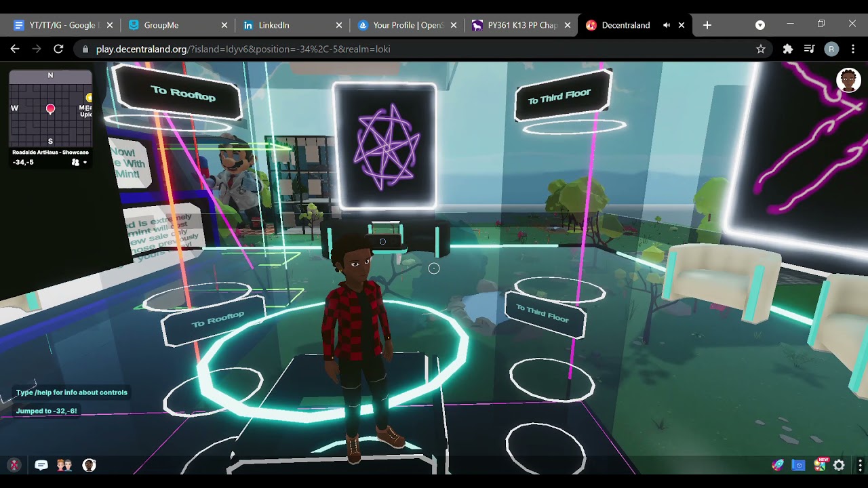Expand the minimap options arrow beside coordinates

(x=85, y=163)
